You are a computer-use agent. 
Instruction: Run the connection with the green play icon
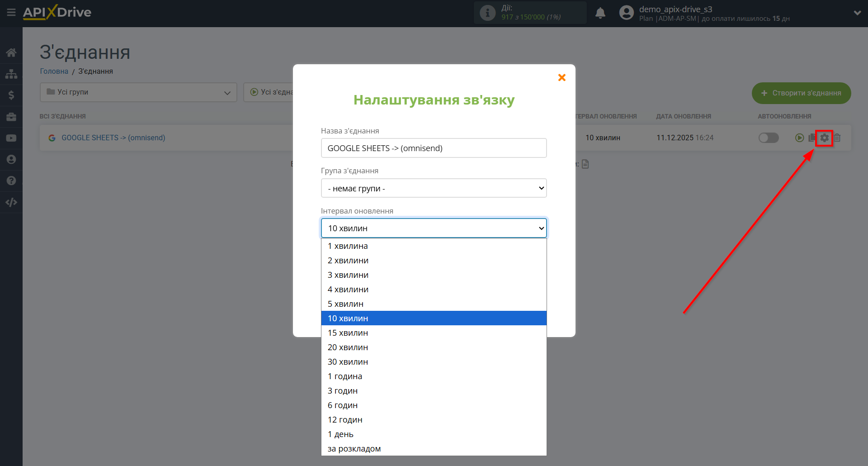[x=800, y=138]
